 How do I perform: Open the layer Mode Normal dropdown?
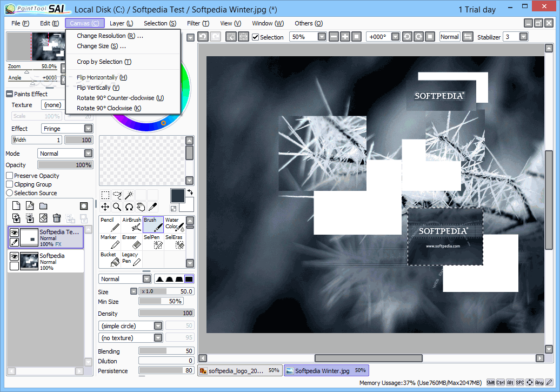coord(88,154)
